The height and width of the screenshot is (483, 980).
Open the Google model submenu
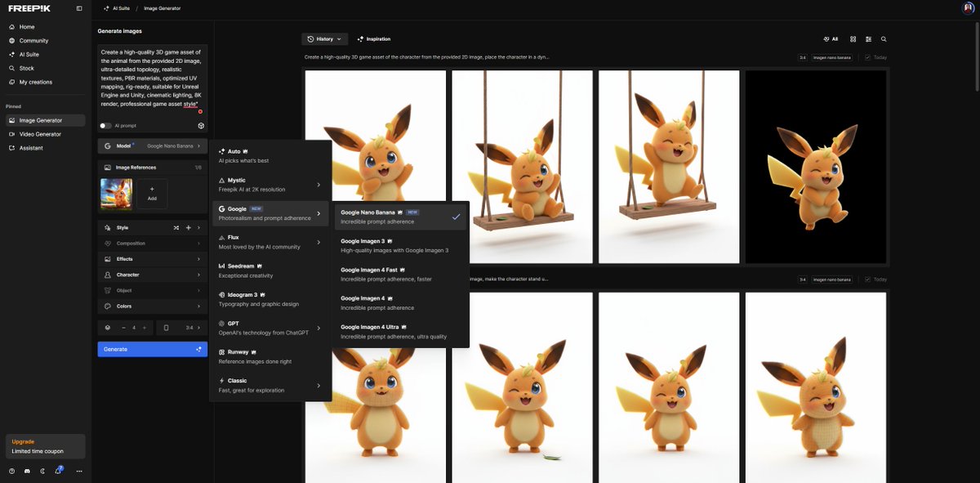[270, 213]
